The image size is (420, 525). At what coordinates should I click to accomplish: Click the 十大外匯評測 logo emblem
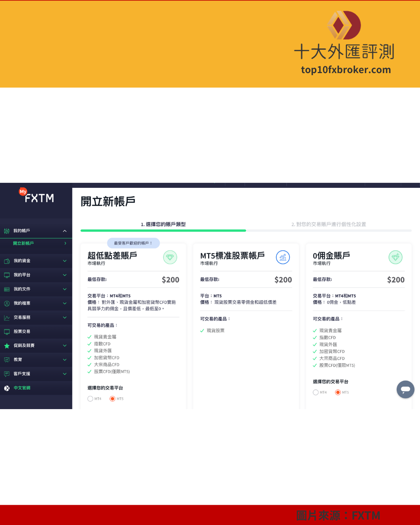(344, 25)
